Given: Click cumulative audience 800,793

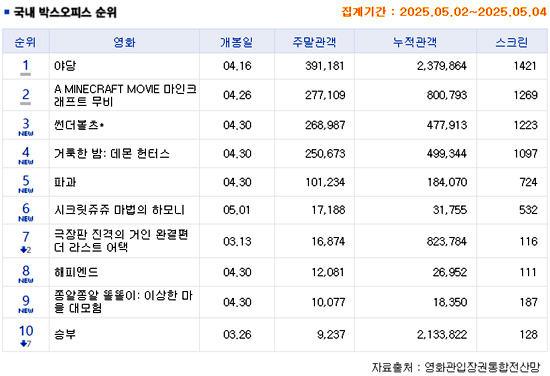Looking at the screenshot, I should click(447, 95).
